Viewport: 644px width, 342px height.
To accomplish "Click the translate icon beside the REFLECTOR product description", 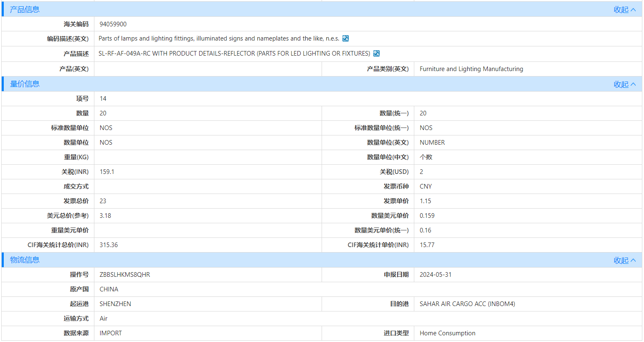I will [x=377, y=54].
